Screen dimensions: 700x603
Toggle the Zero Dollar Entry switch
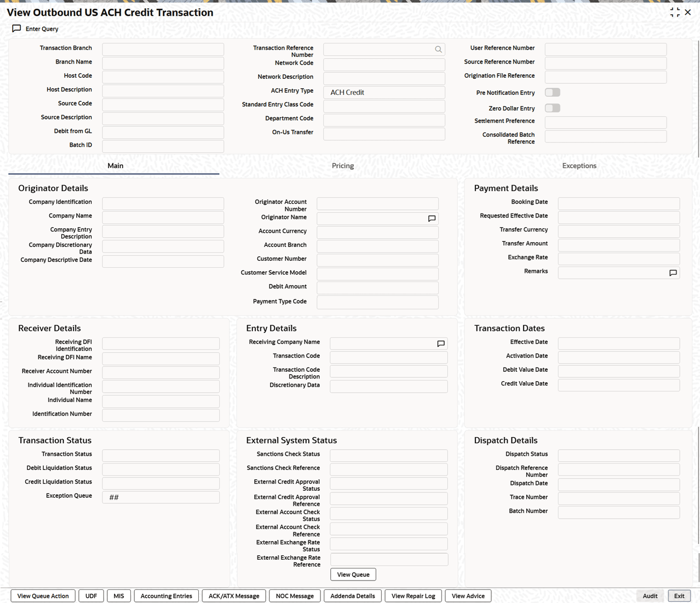553,108
